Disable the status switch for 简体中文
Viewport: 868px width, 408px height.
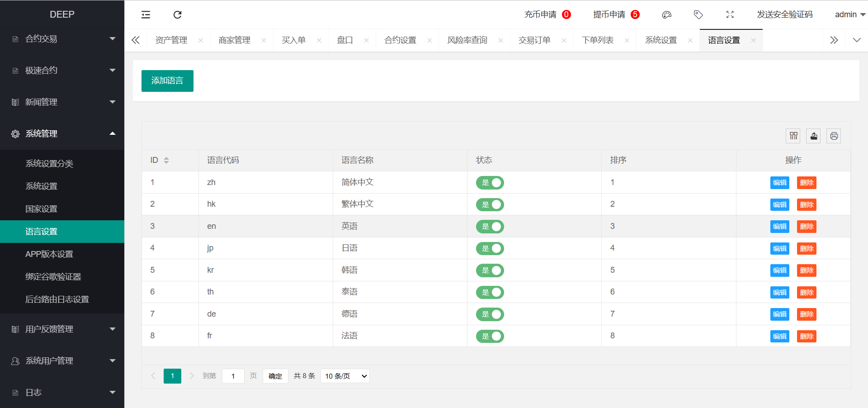pos(490,183)
